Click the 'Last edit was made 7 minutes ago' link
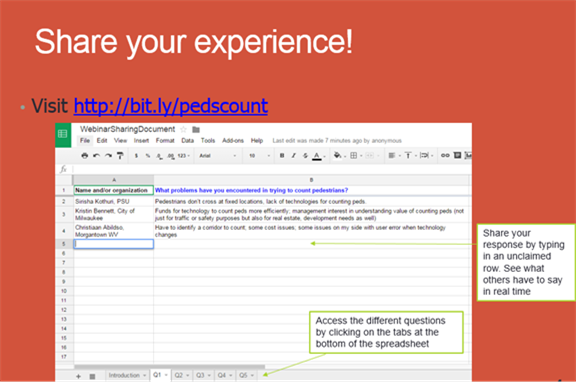 pos(337,141)
